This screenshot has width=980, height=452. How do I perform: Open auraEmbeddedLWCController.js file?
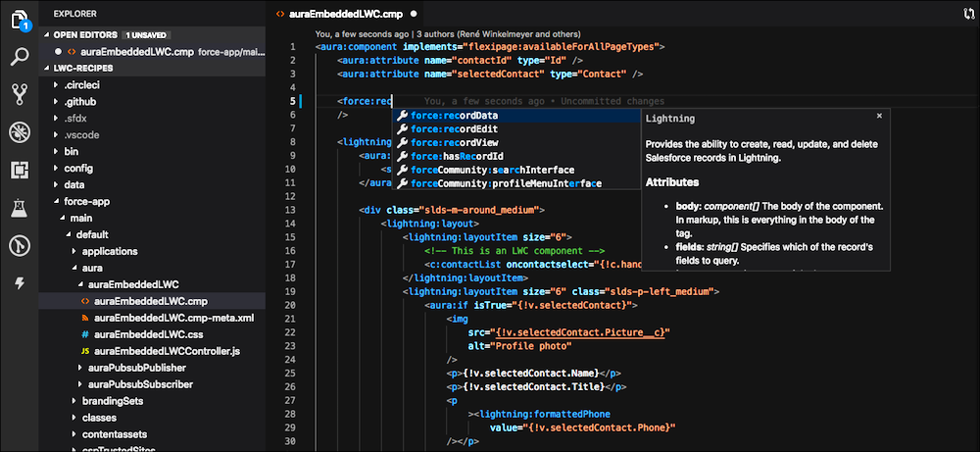click(x=167, y=350)
